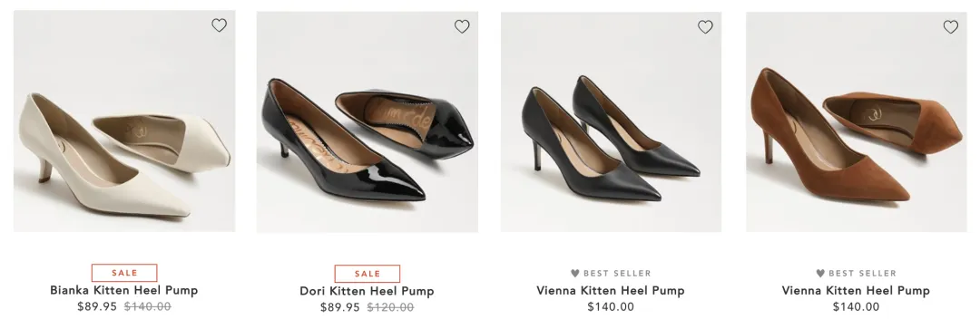Tap the heart on the black Vienna pump

pyautogui.click(x=705, y=27)
